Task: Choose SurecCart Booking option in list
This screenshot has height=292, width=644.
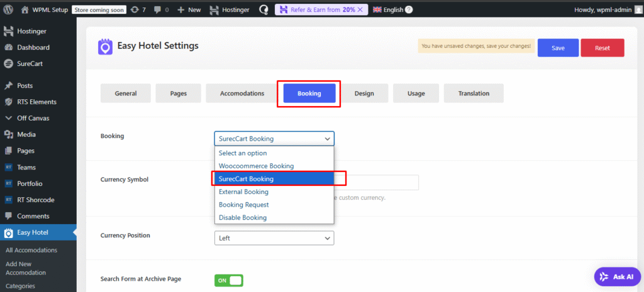Action: [274, 179]
